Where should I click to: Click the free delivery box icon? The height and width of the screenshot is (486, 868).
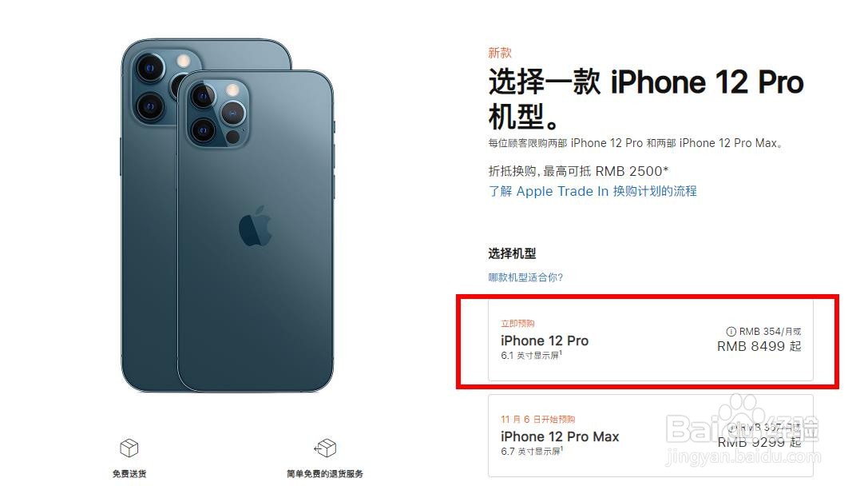pyautogui.click(x=129, y=448)
